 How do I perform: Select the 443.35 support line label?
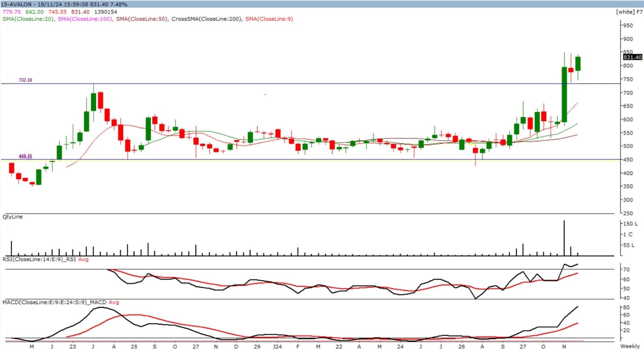tap(25, 156)
